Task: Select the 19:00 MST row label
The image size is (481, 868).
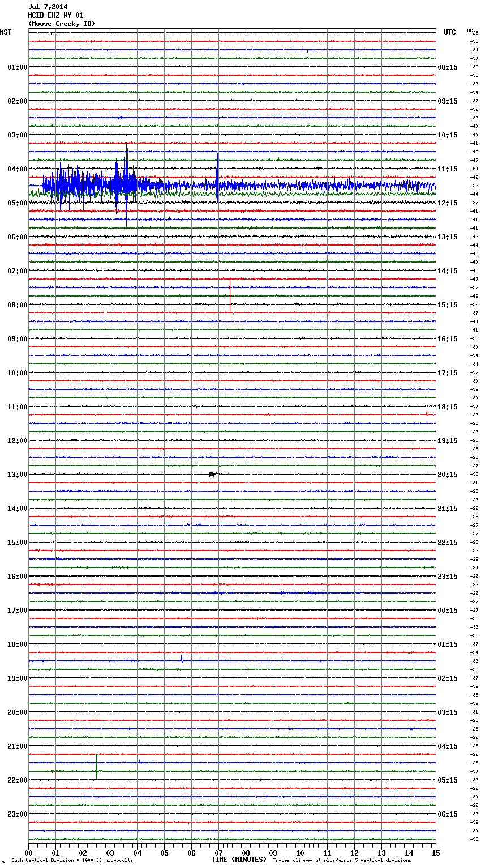Action: pyautogui.click(x=18, y=678)
